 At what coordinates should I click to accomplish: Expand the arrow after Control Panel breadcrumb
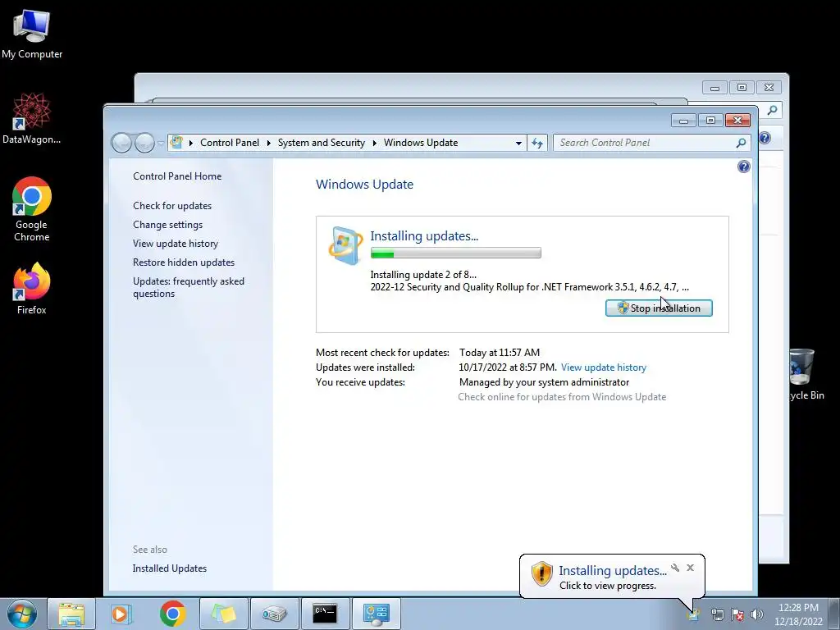pos(268,143)
